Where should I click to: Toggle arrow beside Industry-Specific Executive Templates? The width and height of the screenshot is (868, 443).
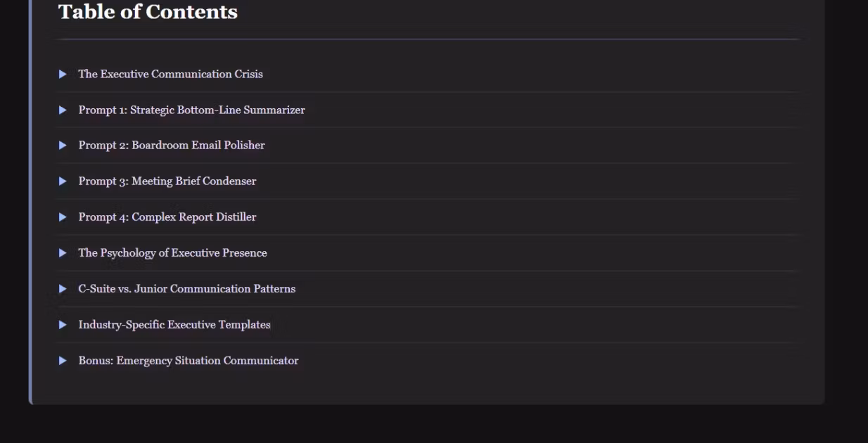(x=63, y=325)
